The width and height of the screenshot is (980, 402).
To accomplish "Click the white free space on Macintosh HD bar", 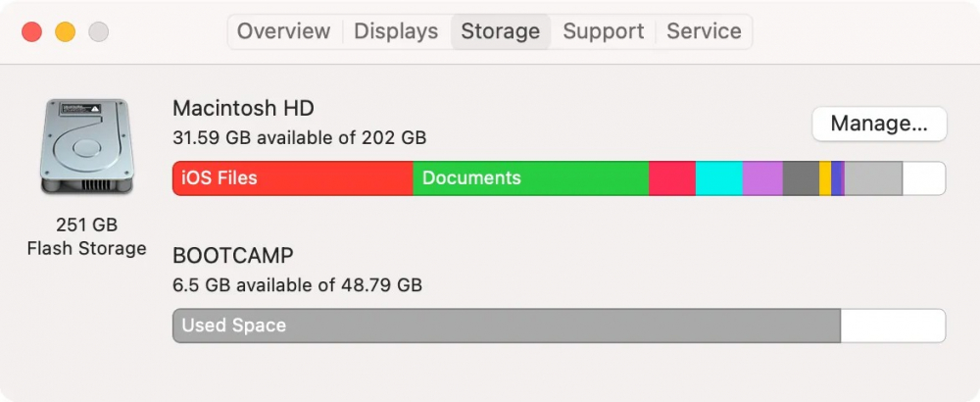I will (x=923, y=178).
